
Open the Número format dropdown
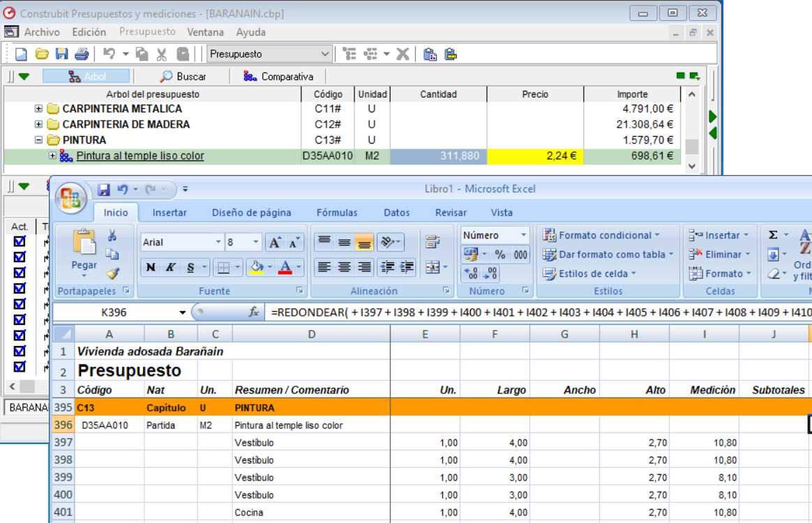[524, 235]
